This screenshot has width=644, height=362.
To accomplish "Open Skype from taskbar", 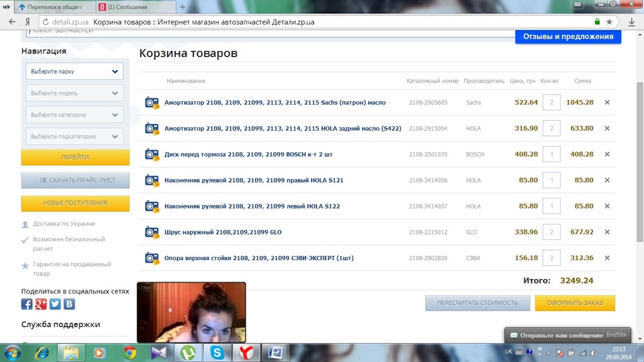I will tap(217, 353).
